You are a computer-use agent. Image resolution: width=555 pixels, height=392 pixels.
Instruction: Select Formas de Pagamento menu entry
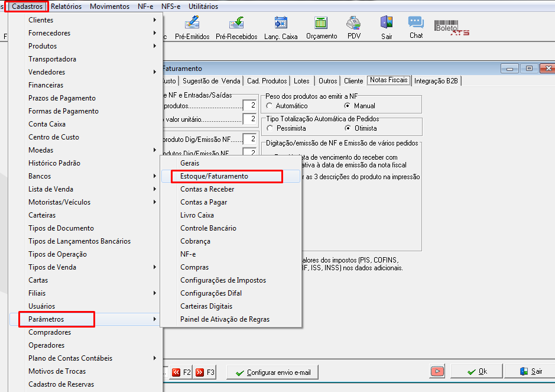pos(86,111)
